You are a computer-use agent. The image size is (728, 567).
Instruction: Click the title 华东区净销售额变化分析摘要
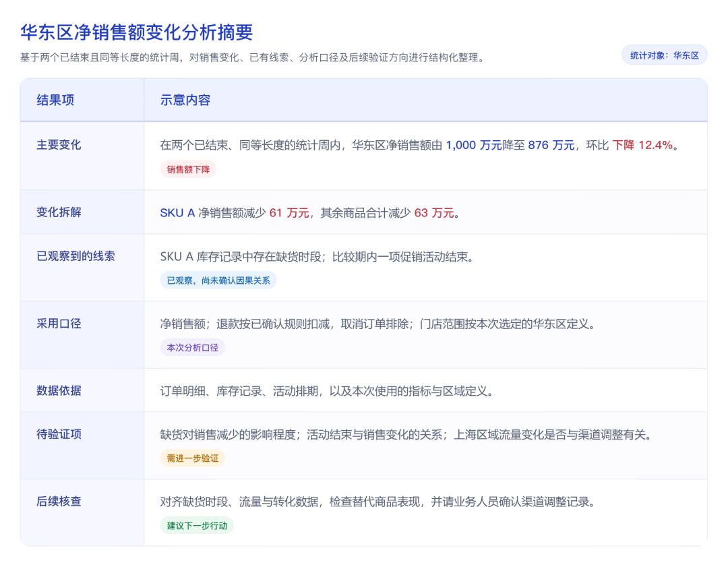[x=136, y=32]
